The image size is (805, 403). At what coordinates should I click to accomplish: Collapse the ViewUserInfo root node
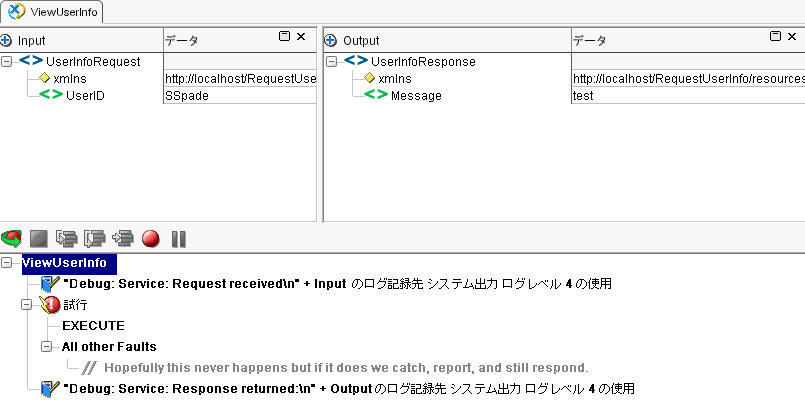[7, 263]
